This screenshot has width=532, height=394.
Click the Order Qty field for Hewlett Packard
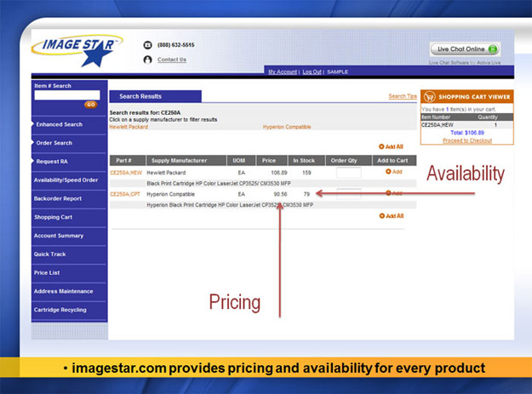[347, 173]
